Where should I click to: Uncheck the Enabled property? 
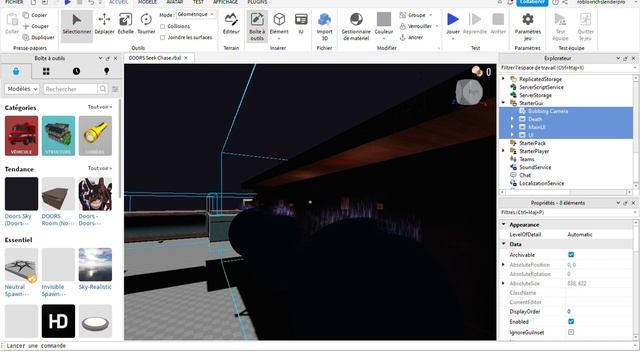(571, 322)
